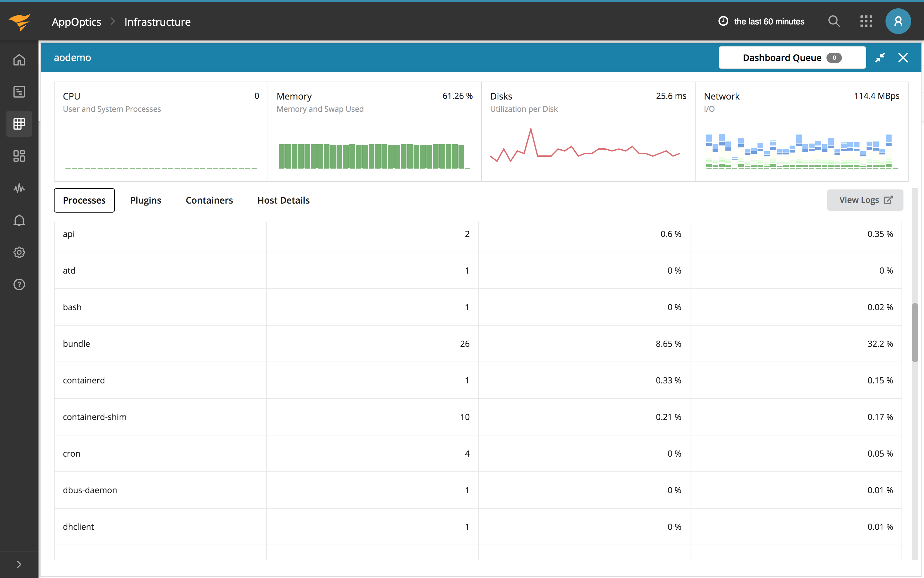Screen dimensions: 924x578
Task: Open the Services list sidebar icon
Action: pos(19,92)
